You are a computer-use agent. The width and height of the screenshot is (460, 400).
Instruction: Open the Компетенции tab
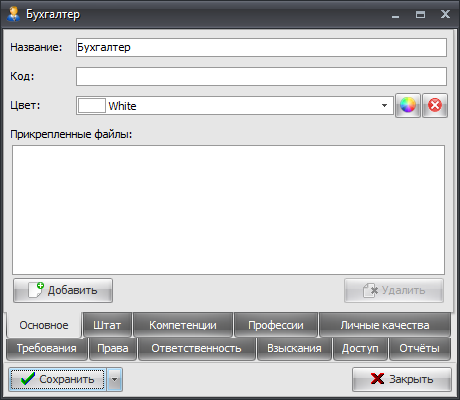183,325
